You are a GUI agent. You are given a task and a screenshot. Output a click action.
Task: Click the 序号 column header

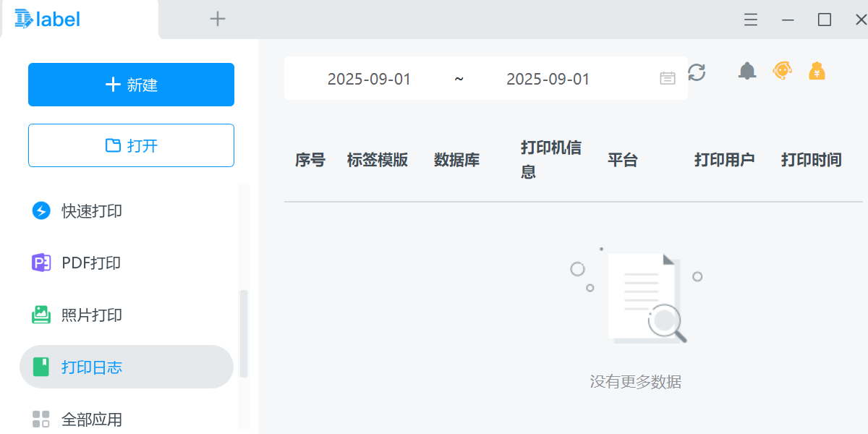310,160
